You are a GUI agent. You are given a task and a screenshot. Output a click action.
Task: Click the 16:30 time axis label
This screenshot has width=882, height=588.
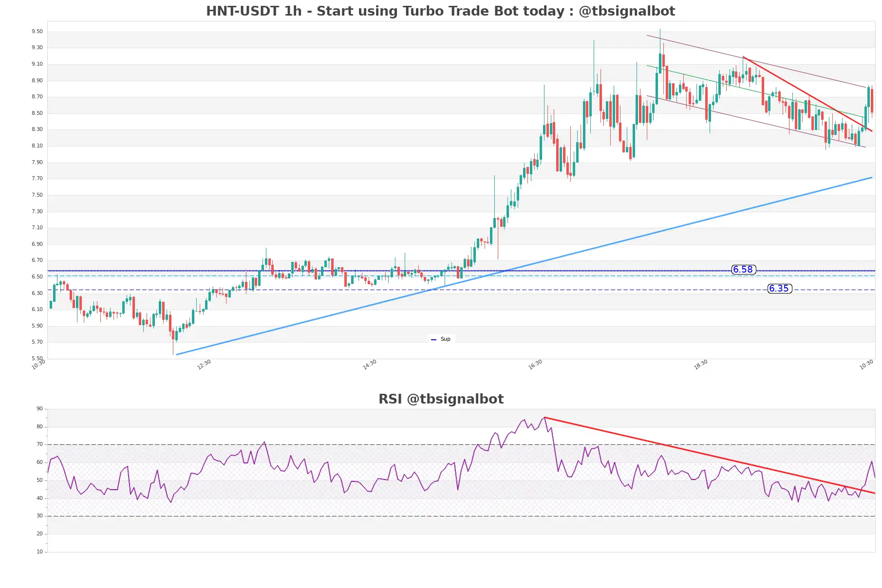(535, 365)
